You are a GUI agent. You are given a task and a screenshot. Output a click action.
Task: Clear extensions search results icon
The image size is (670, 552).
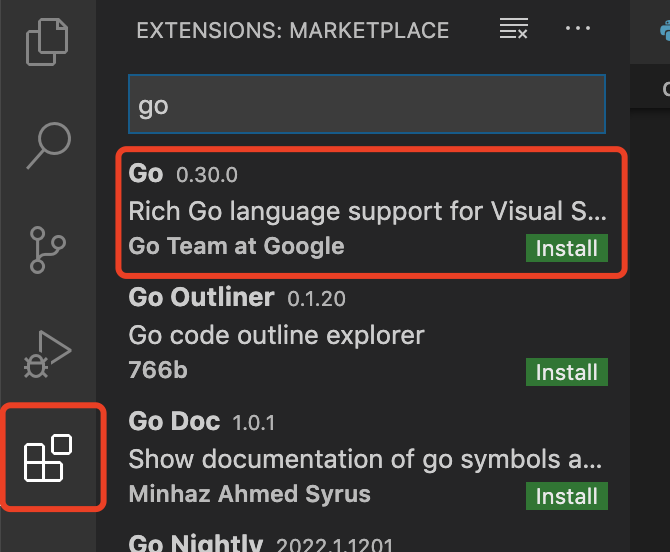click(x=514, y=28)
